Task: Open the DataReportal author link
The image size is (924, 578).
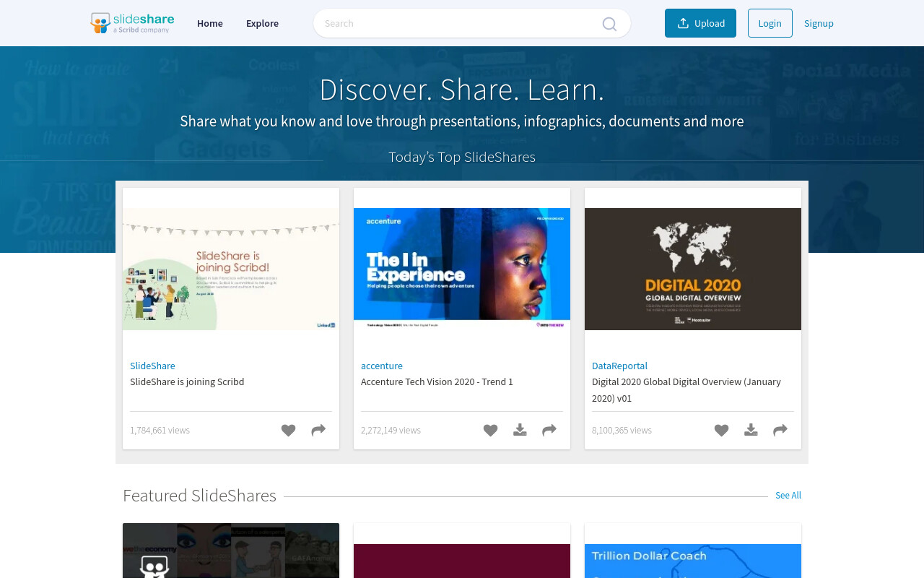Action: 619,366
